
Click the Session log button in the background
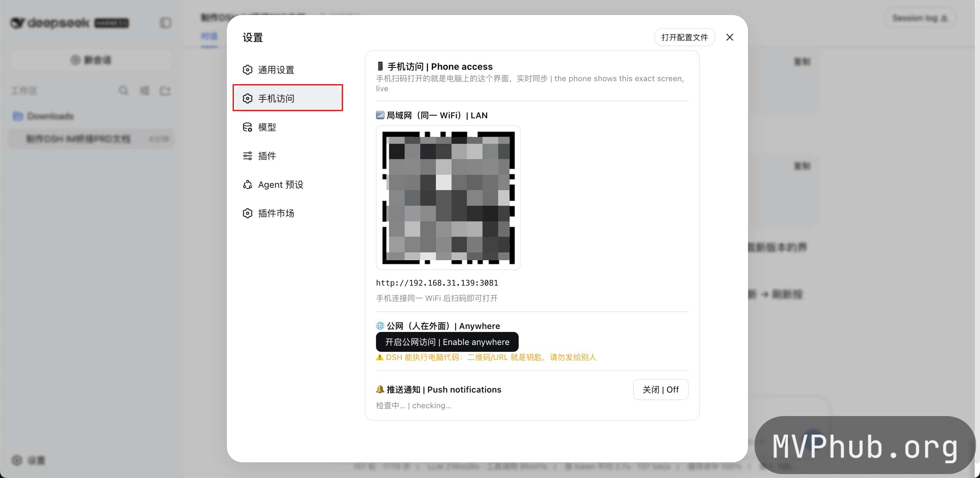pyautogui.click(x=919, y=18)
